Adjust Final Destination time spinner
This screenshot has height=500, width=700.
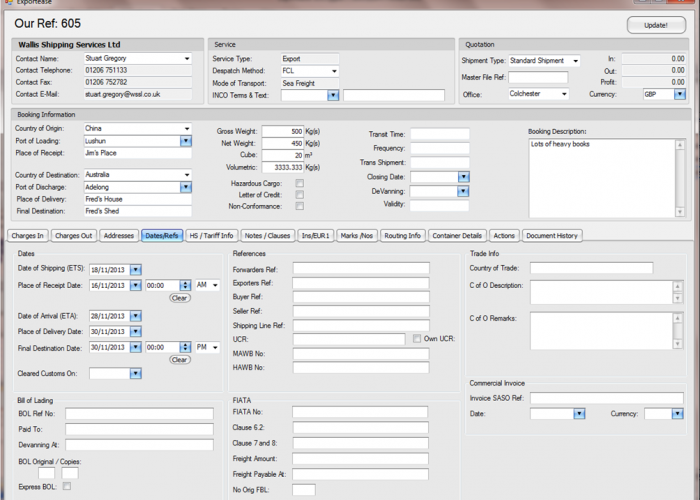[185, 347]
